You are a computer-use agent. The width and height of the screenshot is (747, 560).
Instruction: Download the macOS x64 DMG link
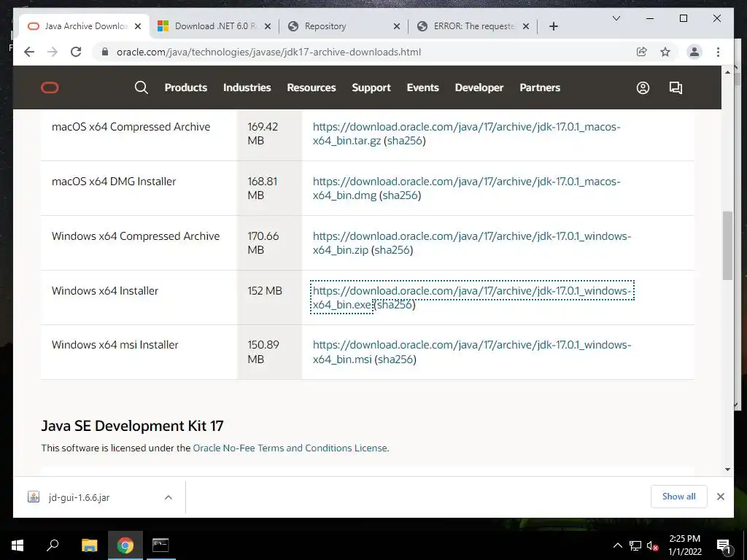pos(466,188)
